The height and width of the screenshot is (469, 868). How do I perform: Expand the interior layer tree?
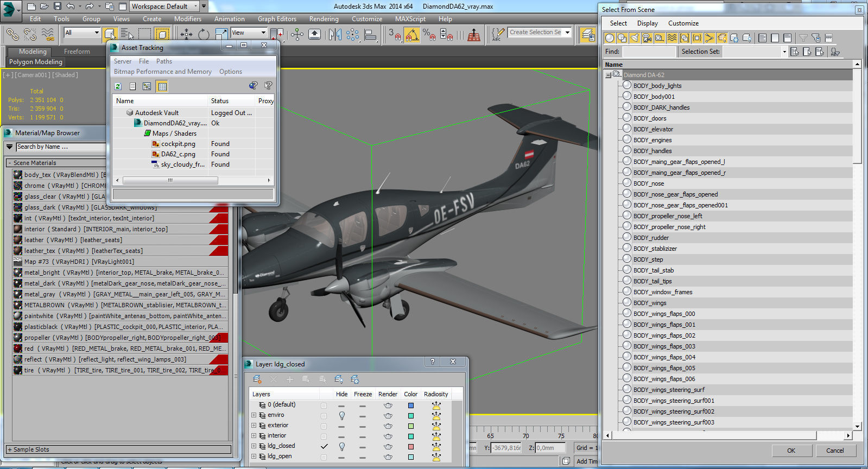coord(254,435)
